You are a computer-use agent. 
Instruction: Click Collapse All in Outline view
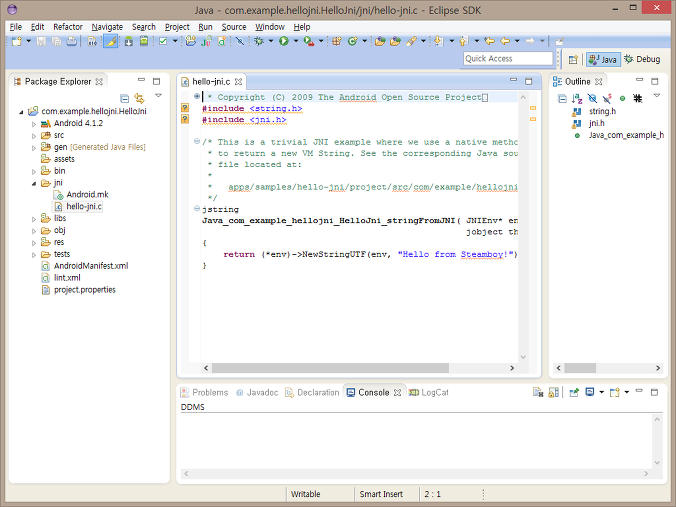(562, 99)
